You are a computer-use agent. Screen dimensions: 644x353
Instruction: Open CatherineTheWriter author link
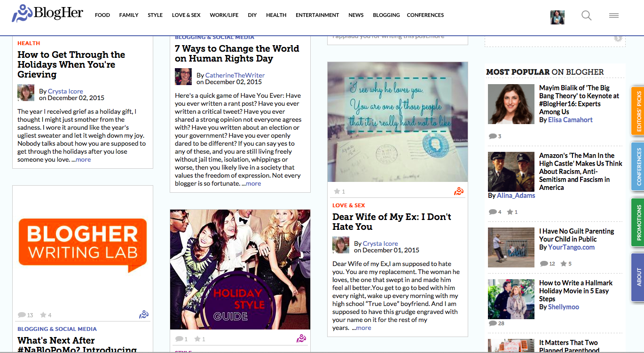point(235,75)
